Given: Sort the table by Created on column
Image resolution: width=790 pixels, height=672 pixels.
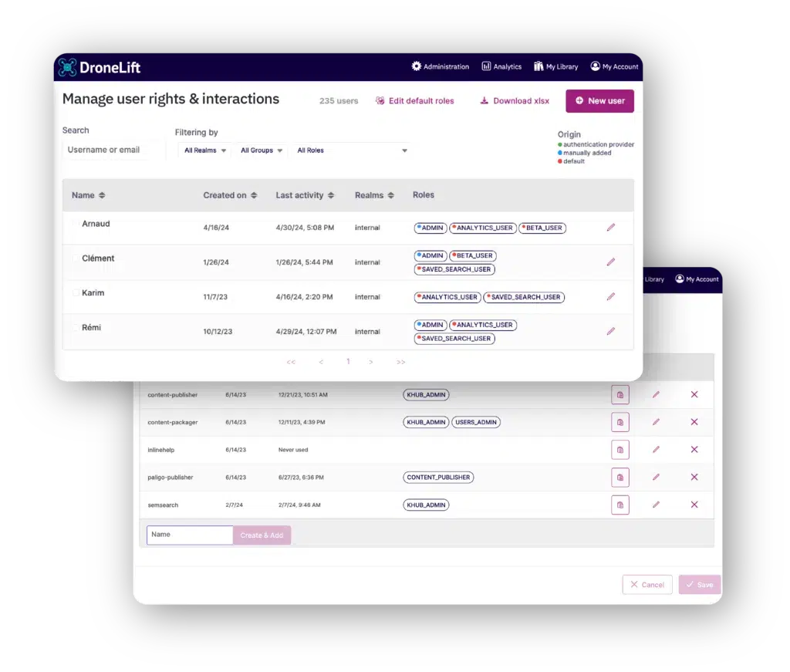Looking at the screenshot, I should click(x=230, y=195).
